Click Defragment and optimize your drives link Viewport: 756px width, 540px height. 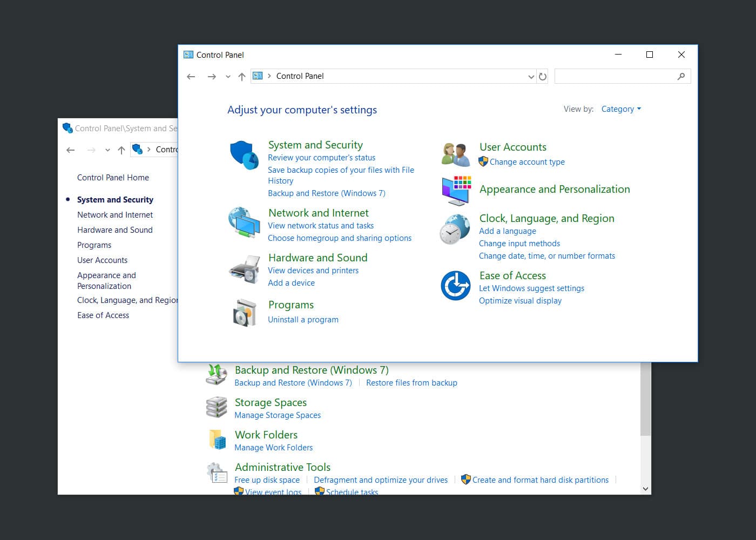(x=381, y=480)
